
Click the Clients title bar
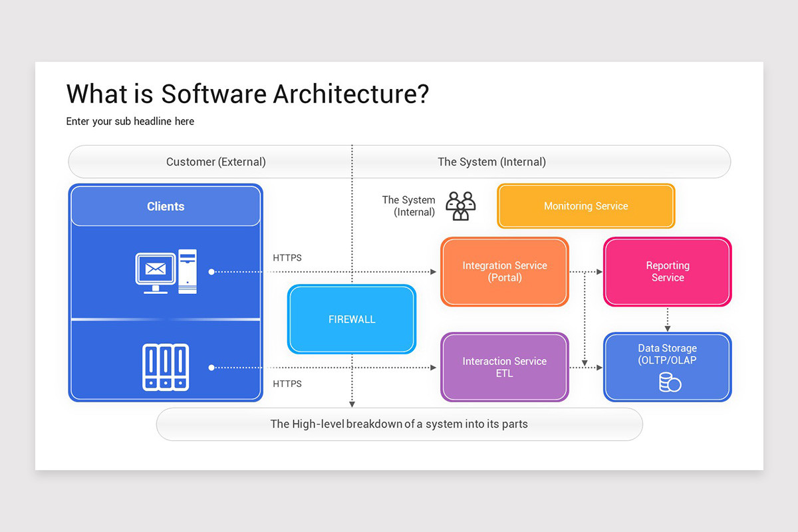(165, 206)
